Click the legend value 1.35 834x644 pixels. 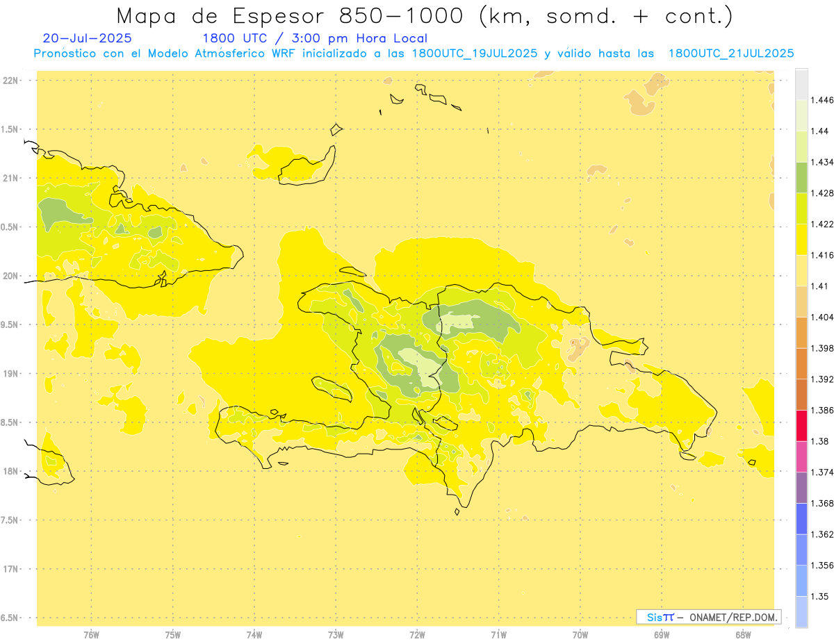pos(820,596)
